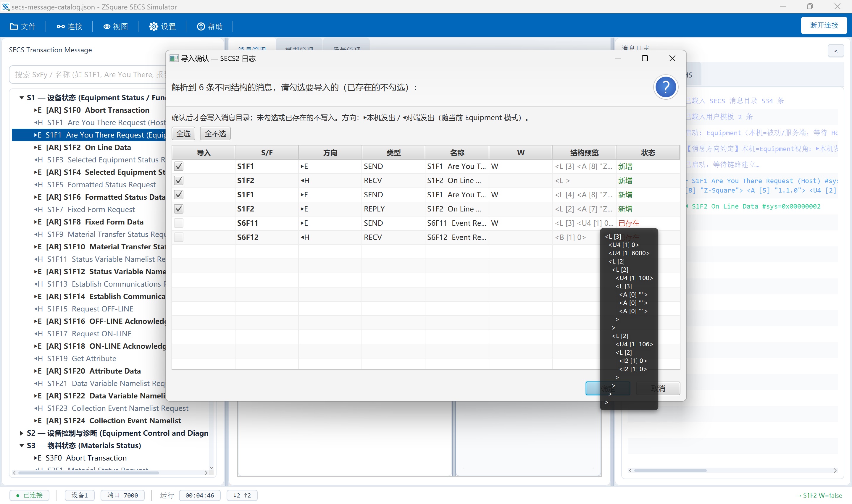Image resolution: width=852 pixels, height=504 pixels.
Task: Select S3F0 Abort Transaction tree item
Action: click(x=80, y=458)
